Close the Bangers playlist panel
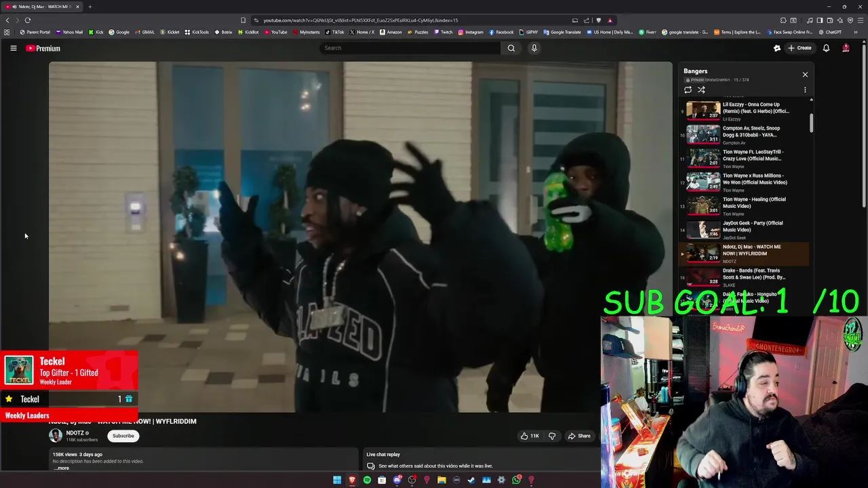This screenshot has width=868, height=488. (x=805, y=75)
